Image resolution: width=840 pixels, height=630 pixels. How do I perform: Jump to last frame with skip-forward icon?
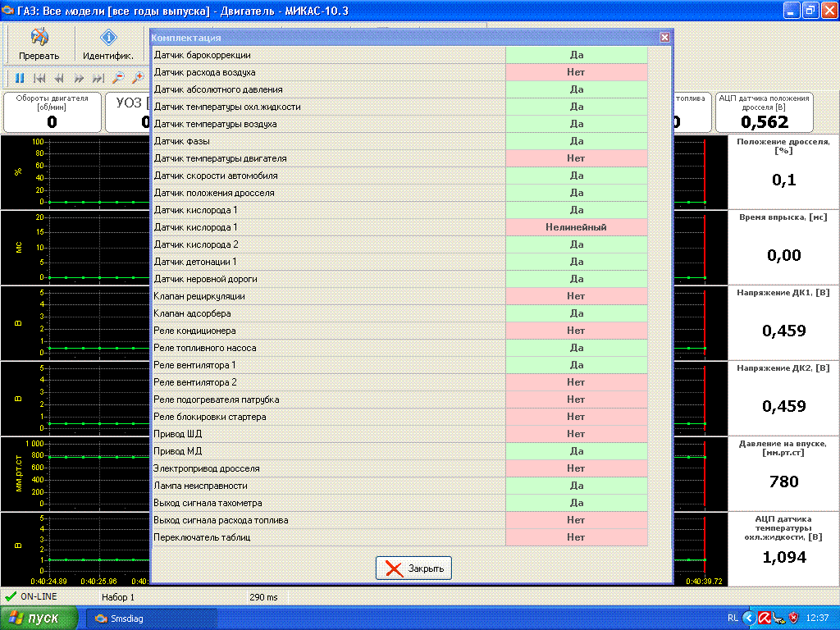tap(98, 78)
